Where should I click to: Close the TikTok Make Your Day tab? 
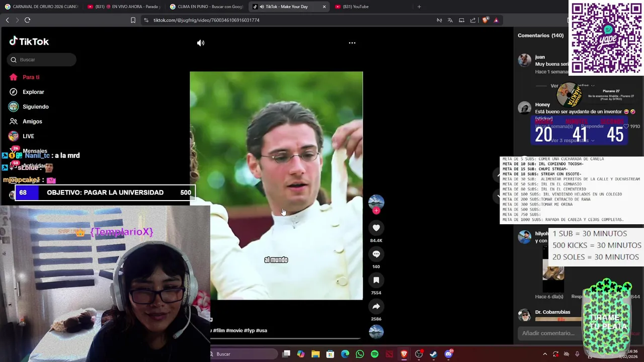[x=324, y=7]
